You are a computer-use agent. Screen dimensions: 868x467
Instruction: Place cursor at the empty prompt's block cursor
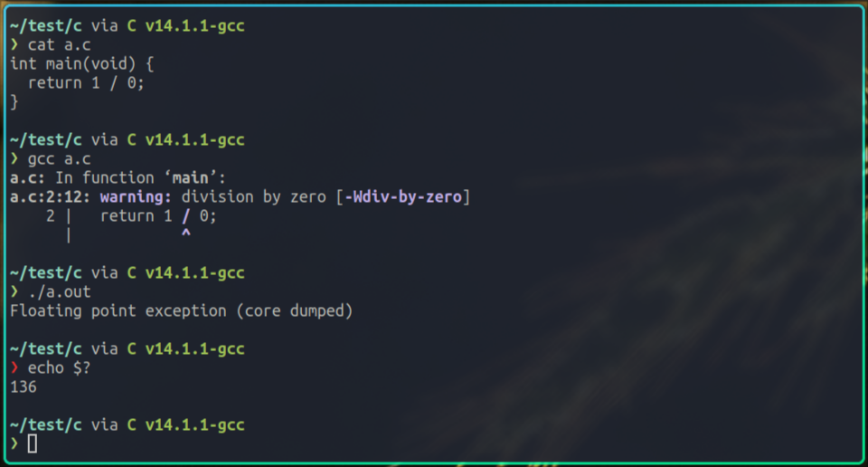pos(33,443)
